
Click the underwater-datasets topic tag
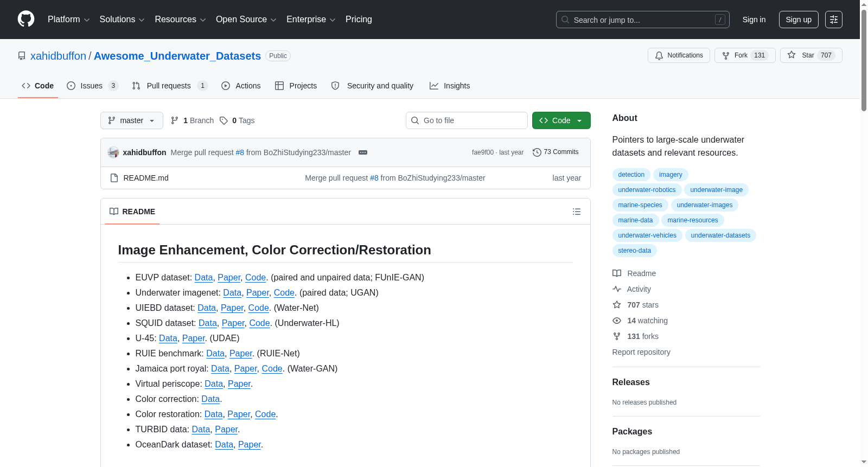720,235
